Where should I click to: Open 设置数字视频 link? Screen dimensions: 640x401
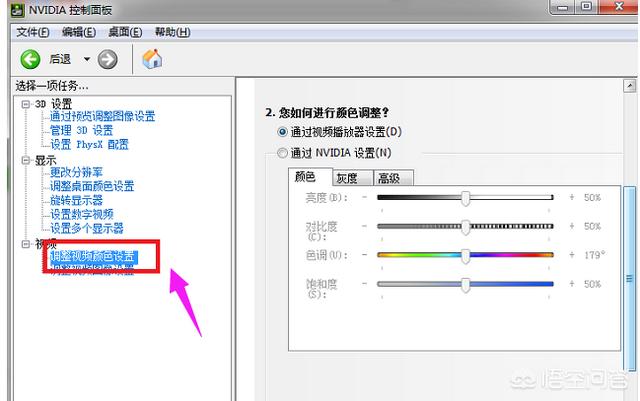(82, 214)
